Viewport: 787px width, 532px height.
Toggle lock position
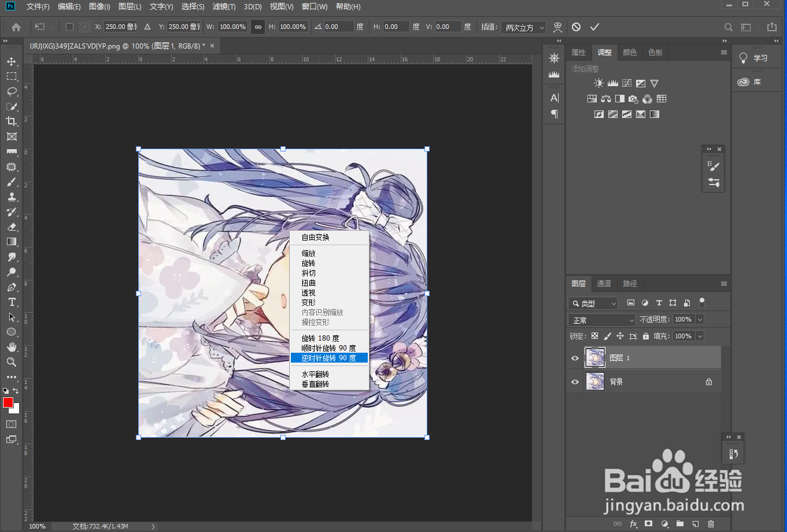click(620, 336)
